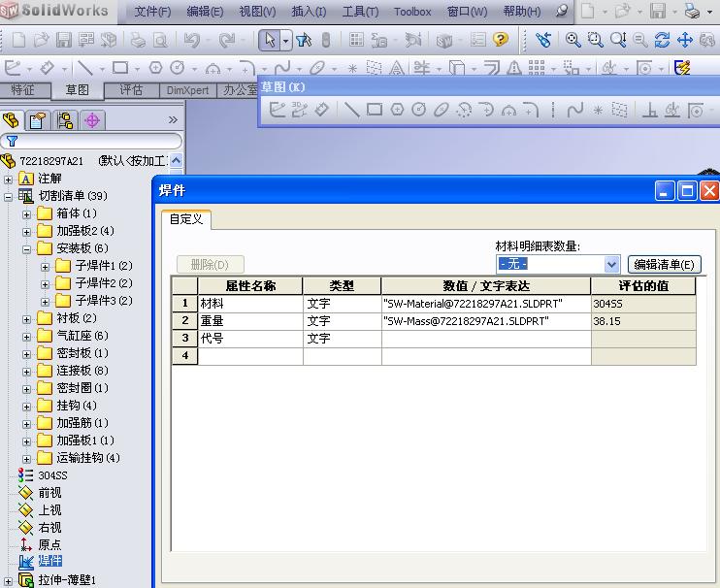This screenshot has height=588, width=720.
Task: Select the Text tool in sketch toolbar
Action: (x=397, y=68)
